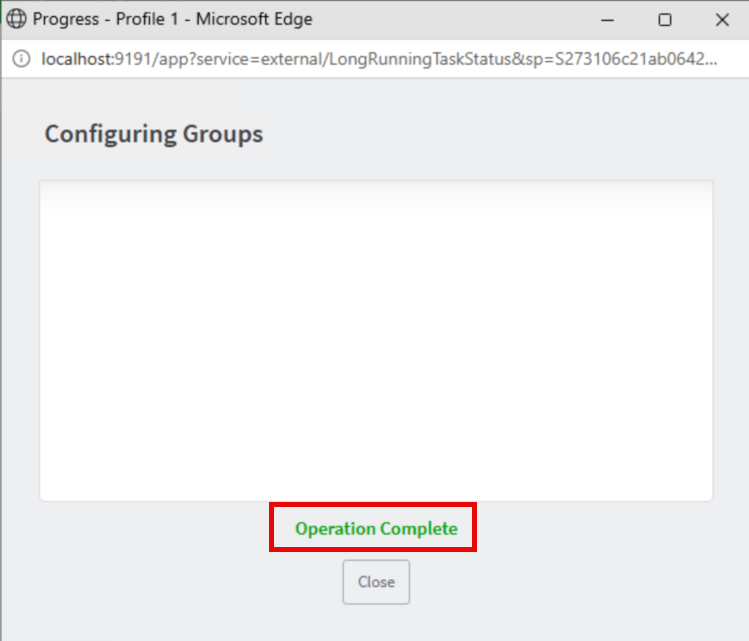Click the globe icon in title bar

coord(17,19)
